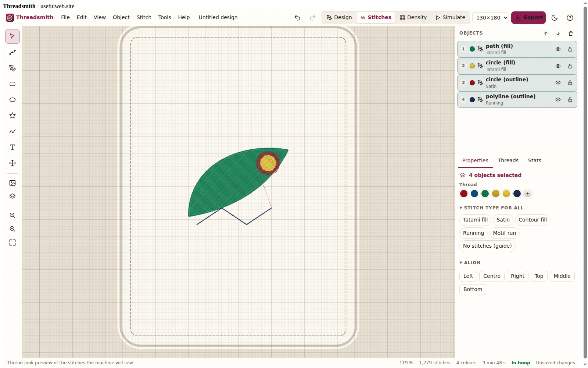Select the Ellipse shape tool
Screen dimensions: 588x368
point(12,100)
